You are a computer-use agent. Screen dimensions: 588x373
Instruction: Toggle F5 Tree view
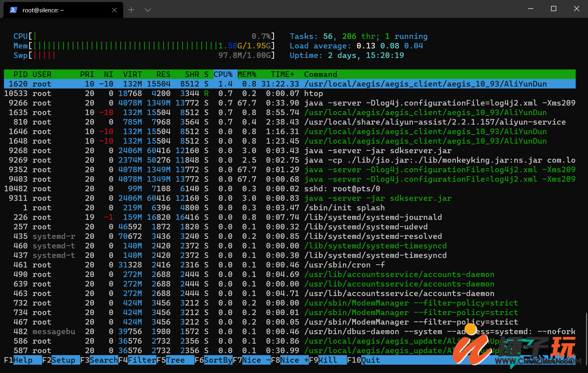tap(175, 360)
